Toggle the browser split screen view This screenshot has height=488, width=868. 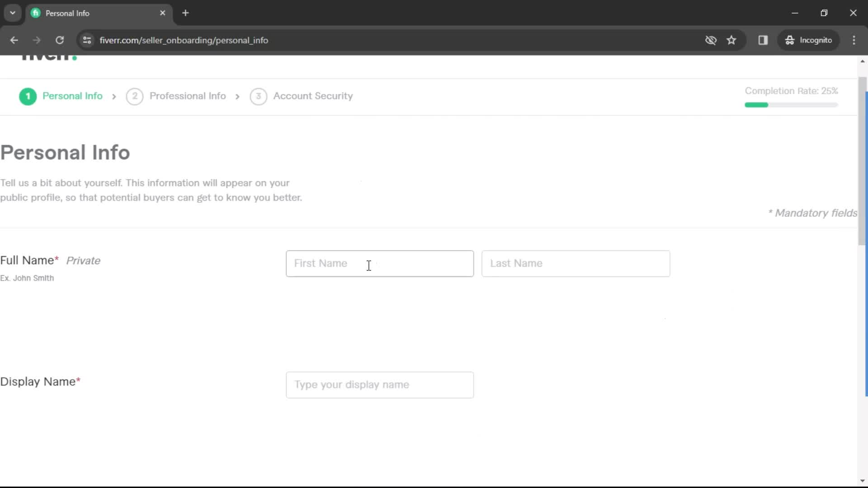tap(763, 40)
